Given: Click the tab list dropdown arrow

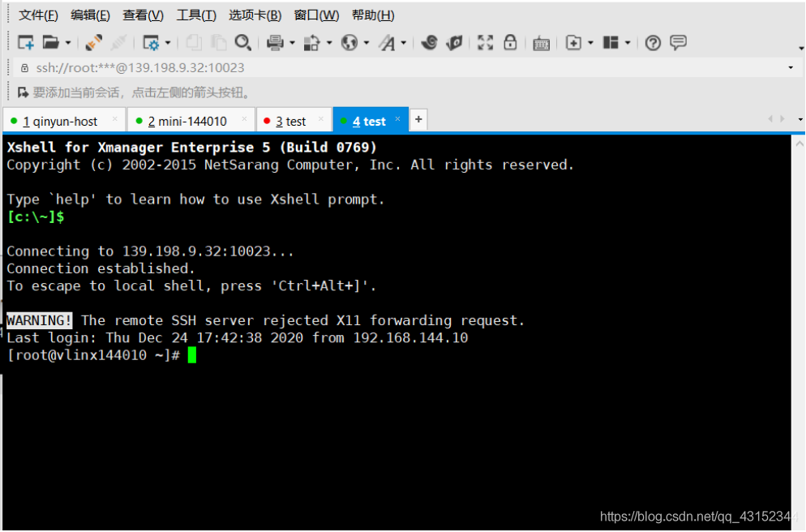Looking at the screenshot, I should pyautogui.click(x=800, y=119).
